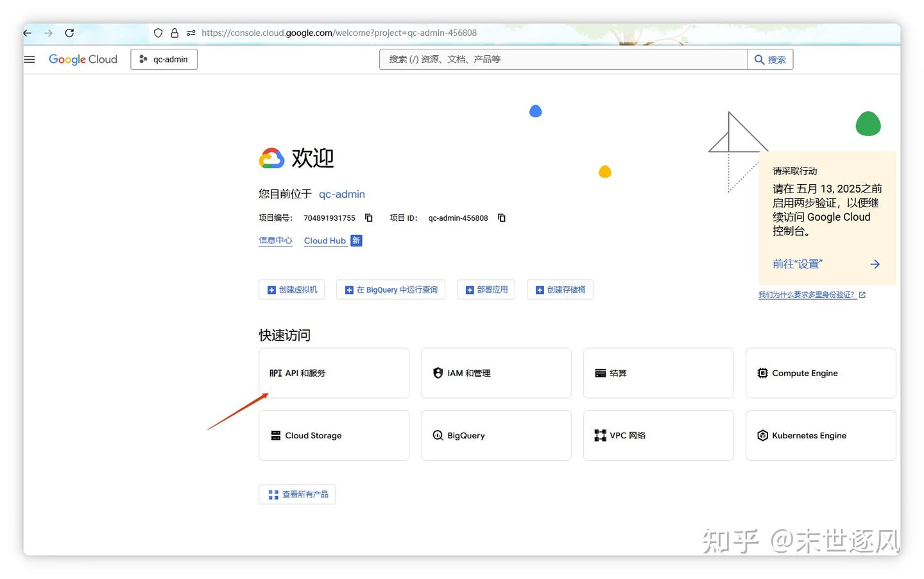Open the API 和服务 quick access card
The image size is (924, 579).
tap(334, 373)
